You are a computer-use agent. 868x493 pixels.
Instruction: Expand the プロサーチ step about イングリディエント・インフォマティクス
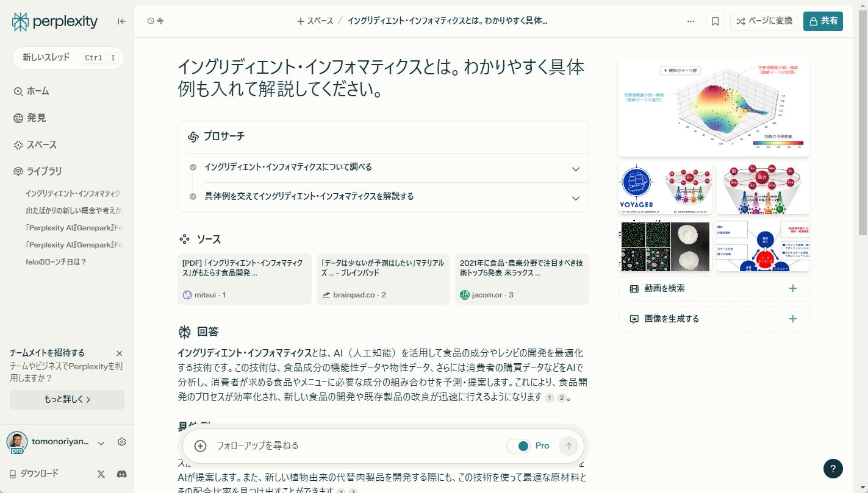[x=575, y=169]
